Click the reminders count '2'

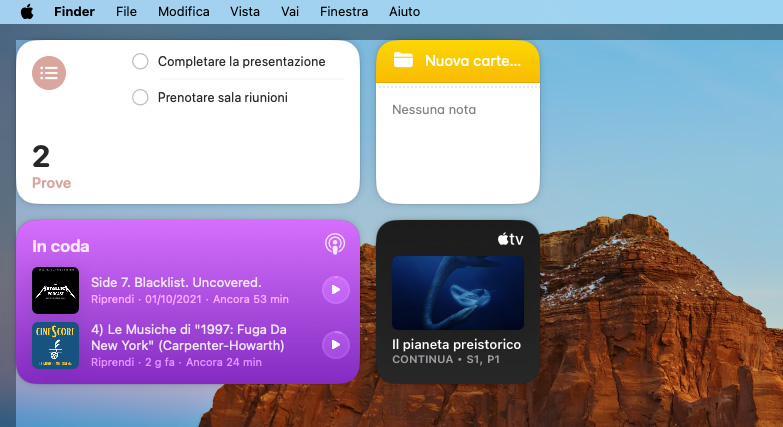click(x=41, y=157)
